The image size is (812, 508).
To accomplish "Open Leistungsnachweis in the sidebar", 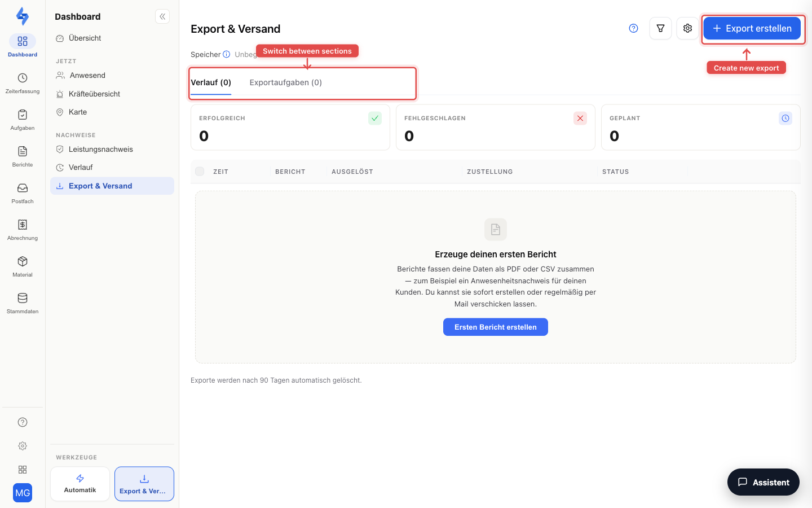I will coord(112,149).
